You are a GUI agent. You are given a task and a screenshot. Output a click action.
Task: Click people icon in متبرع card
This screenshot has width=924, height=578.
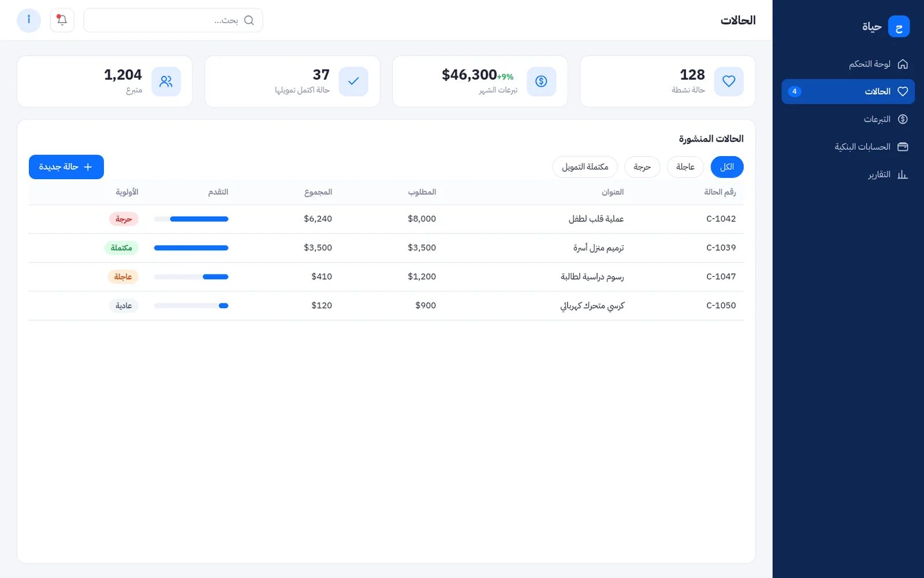[x=166, y=81]
